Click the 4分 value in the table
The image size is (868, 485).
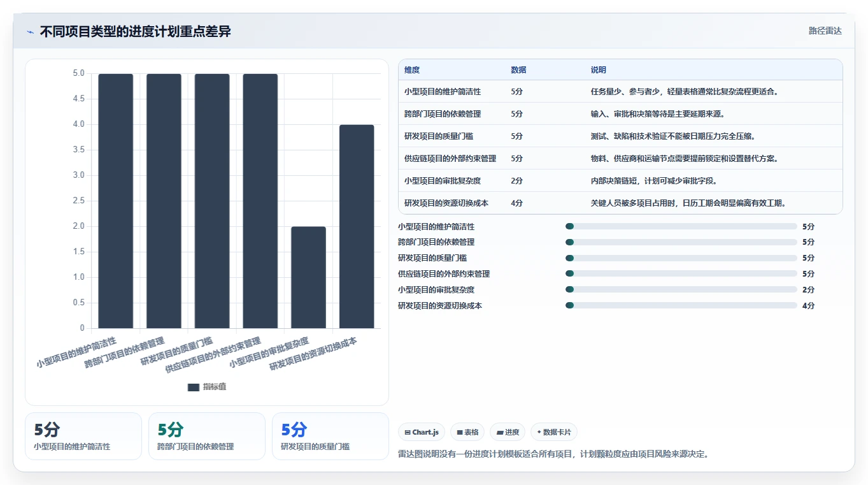click(516, 203)
